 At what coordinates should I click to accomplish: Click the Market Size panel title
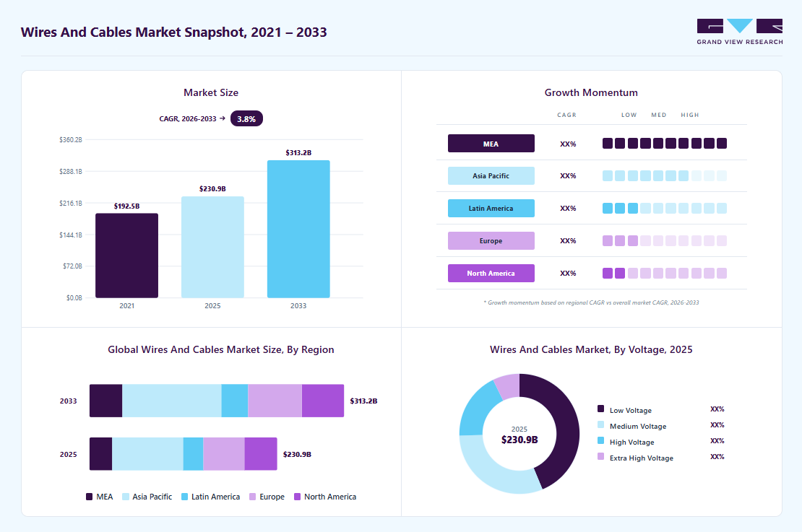tap(211, 92)
